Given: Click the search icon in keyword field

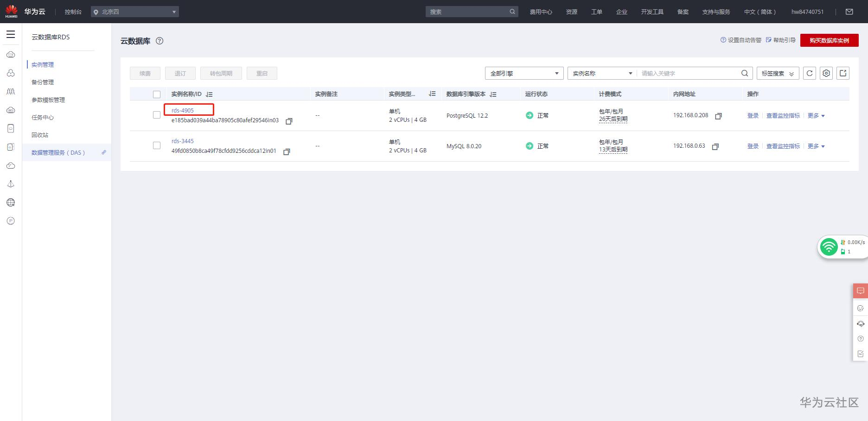Looking at the screenshot, I should tap(745, 73).
